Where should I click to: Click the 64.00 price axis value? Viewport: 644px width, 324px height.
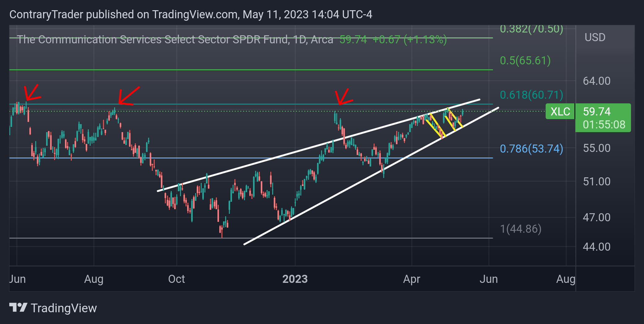(x=597, y=81)
